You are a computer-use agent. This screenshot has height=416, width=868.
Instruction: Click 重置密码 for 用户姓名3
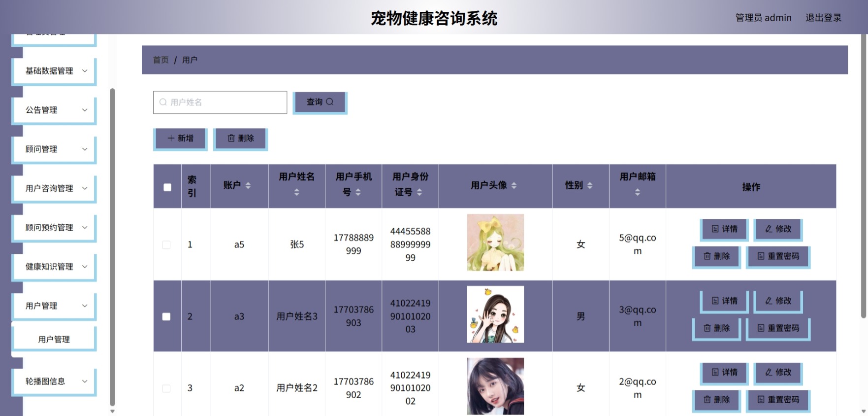pos(778,328)
